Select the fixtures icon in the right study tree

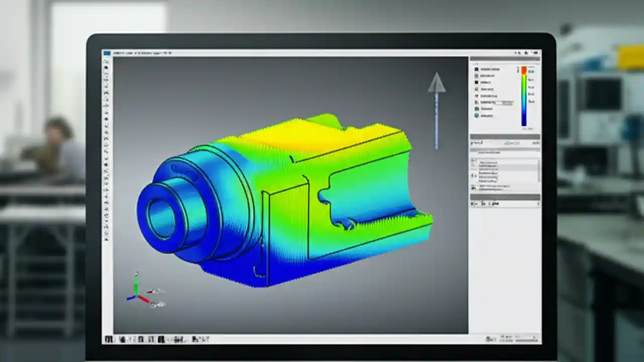point(476,89)
